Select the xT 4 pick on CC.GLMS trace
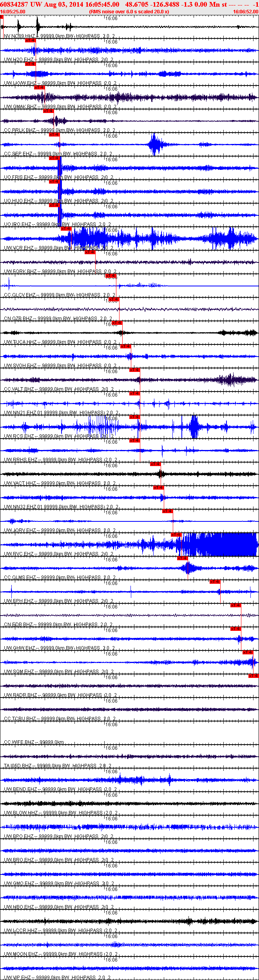The height and width of the screenshot is (980, 259). tap(182, 558)
